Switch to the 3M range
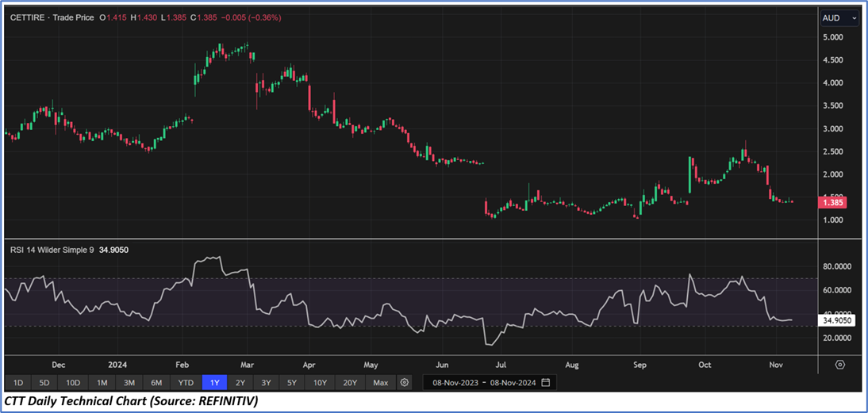Viewport: 868px width, 413px height. click(129, 383)
